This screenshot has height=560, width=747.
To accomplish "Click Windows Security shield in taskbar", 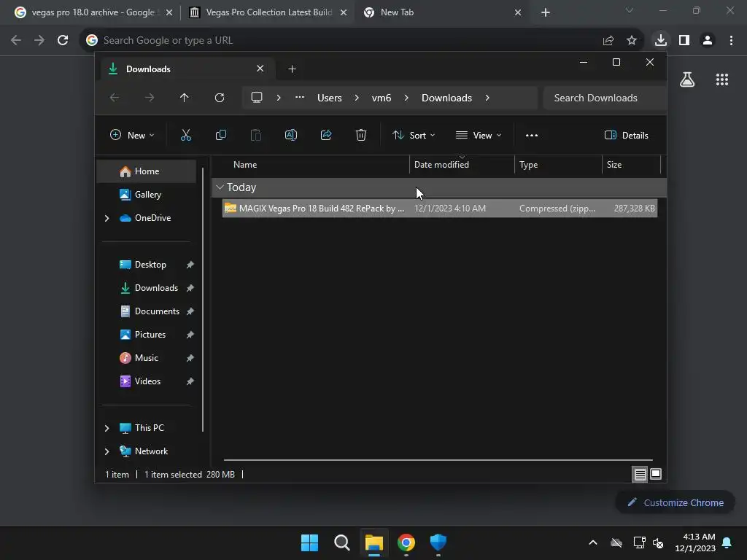I will pyautogui.click(x=438, y=542).
